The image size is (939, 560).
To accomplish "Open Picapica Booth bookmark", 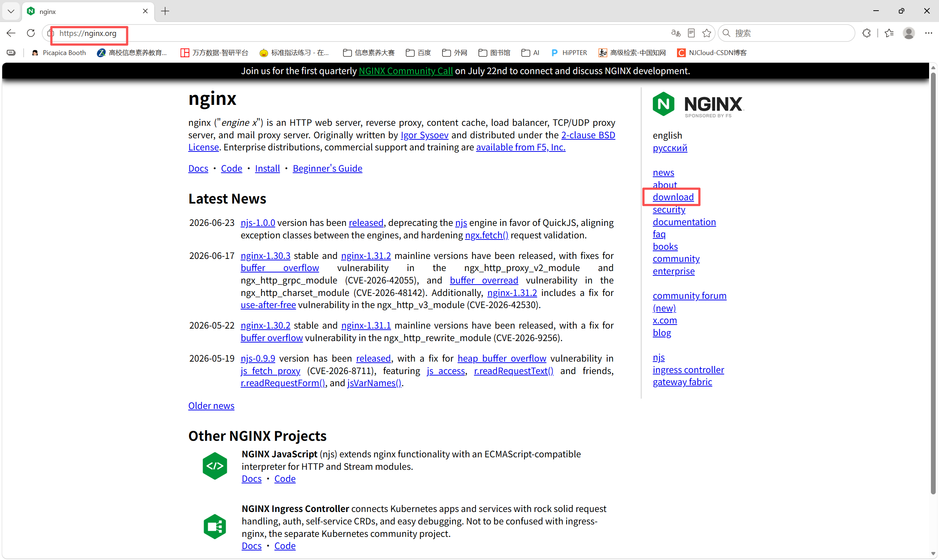I will pos(59,53).
